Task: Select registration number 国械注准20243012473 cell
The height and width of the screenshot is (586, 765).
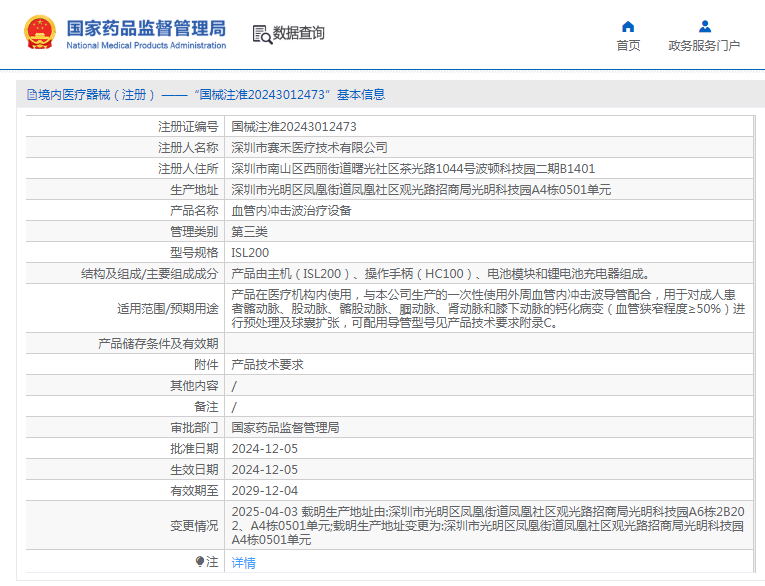Action: coord(294,127)
